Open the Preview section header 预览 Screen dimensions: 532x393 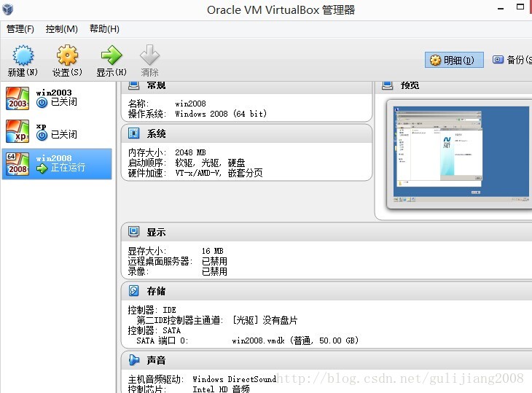tap(410, 85)
